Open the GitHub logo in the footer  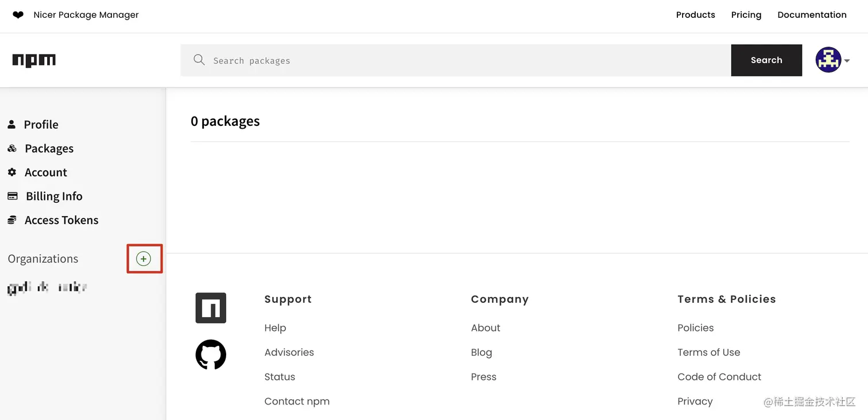pos(211,355)
